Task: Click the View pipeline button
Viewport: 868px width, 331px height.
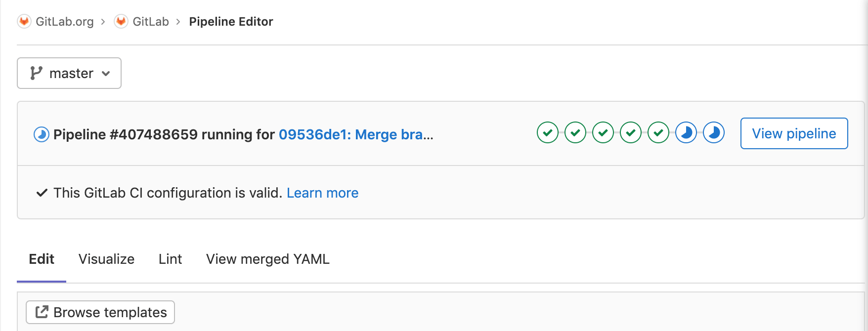Action: [x=794, y=133]
